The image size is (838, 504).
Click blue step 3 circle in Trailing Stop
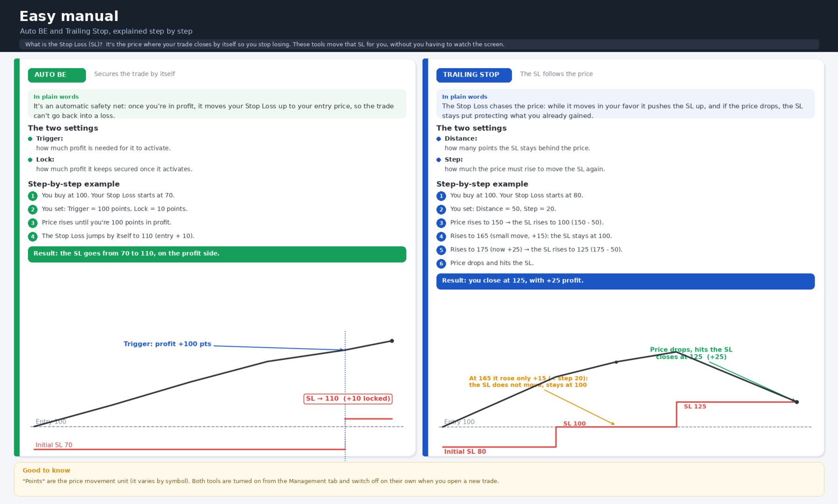coord(441,223)
